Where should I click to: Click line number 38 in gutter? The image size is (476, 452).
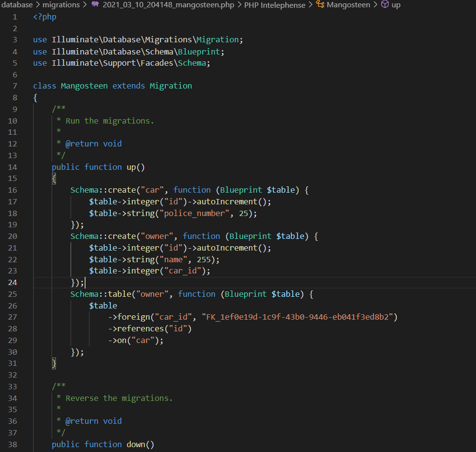point(13,444)
